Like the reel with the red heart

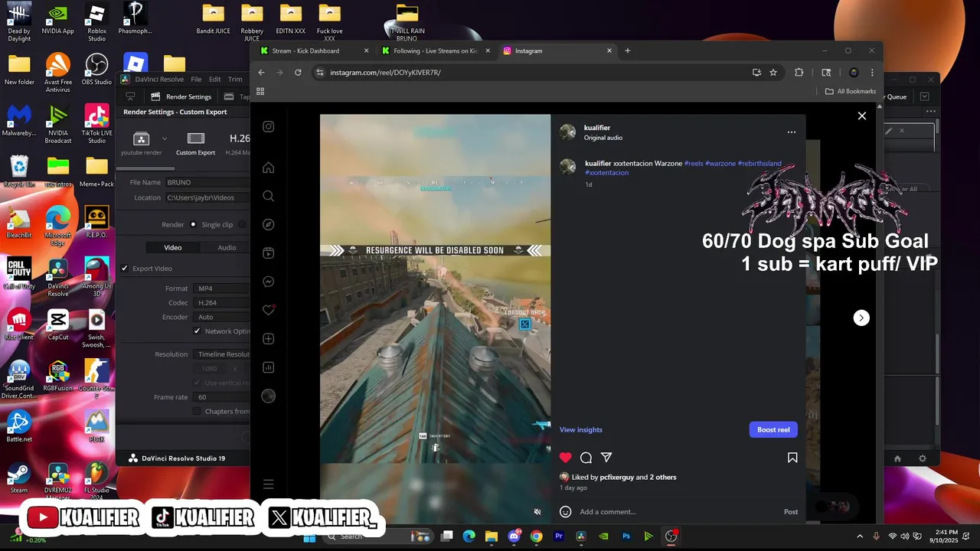[565, 458]
